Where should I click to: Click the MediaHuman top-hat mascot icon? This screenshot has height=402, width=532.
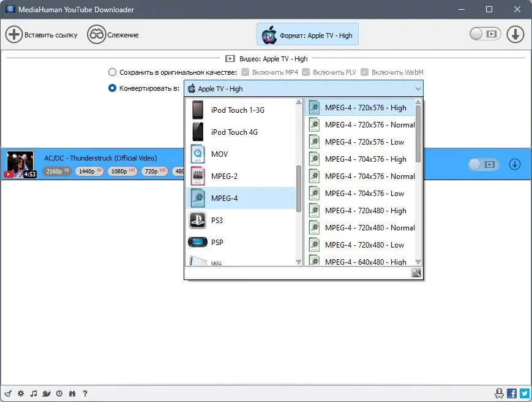click(499, 393)
